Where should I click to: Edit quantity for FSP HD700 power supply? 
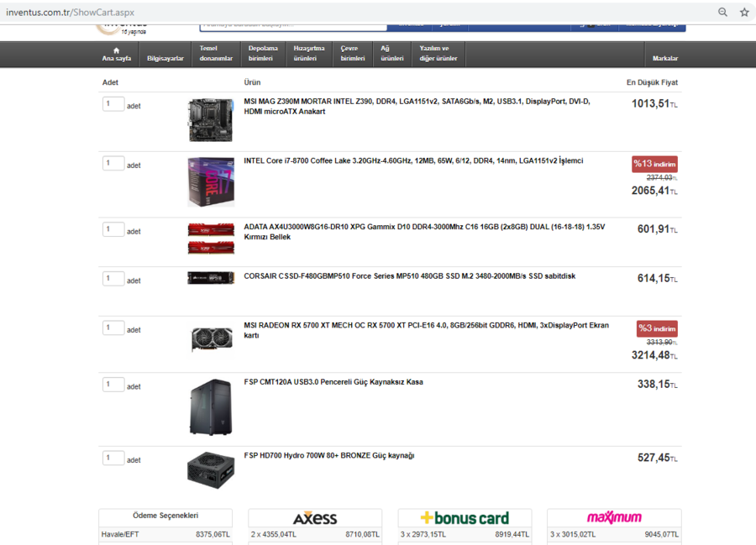113,458
